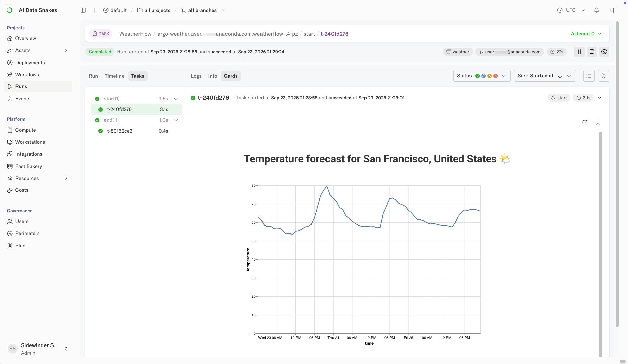The width and height of the screenshot is (628, 364).
Task: Open Fast Bakery page
Action: (38, 166)
